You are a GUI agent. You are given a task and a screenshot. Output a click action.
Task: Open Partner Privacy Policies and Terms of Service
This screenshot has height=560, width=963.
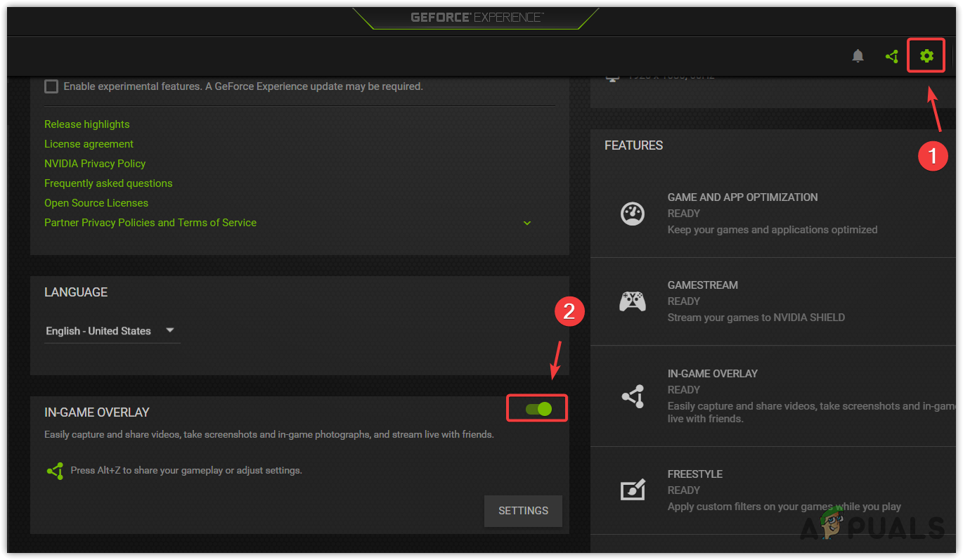tap(150, 223)
